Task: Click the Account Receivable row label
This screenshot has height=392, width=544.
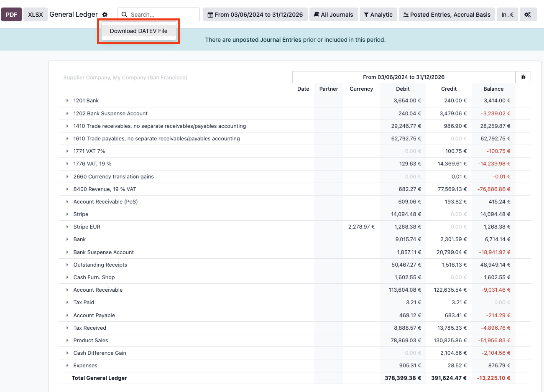Action: (x=98, y=290)
